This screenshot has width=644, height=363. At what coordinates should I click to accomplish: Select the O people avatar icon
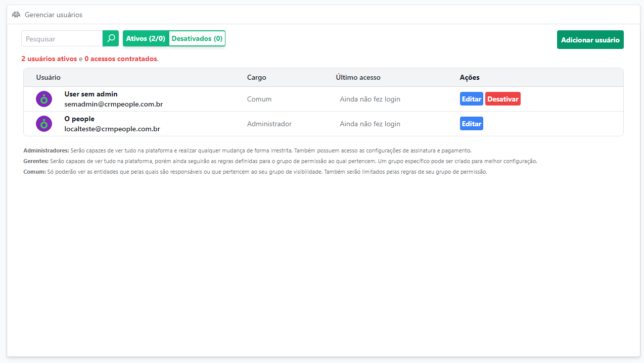point(44,124)
